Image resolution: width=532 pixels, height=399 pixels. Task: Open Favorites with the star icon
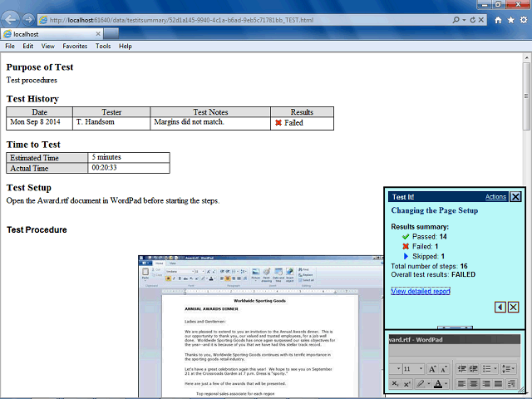tap(510, 20)
